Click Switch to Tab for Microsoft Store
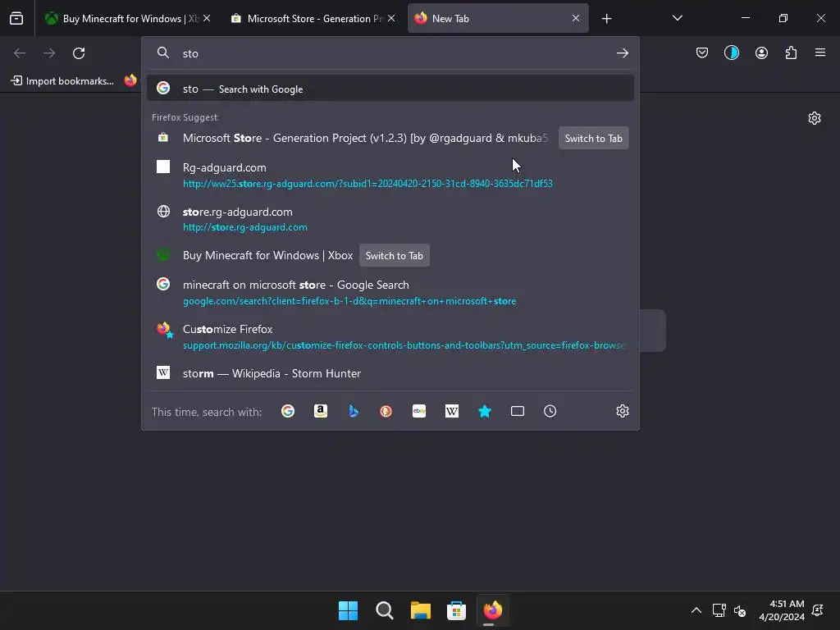This screenshot has height=630, width=840. [x=593, y=138]
